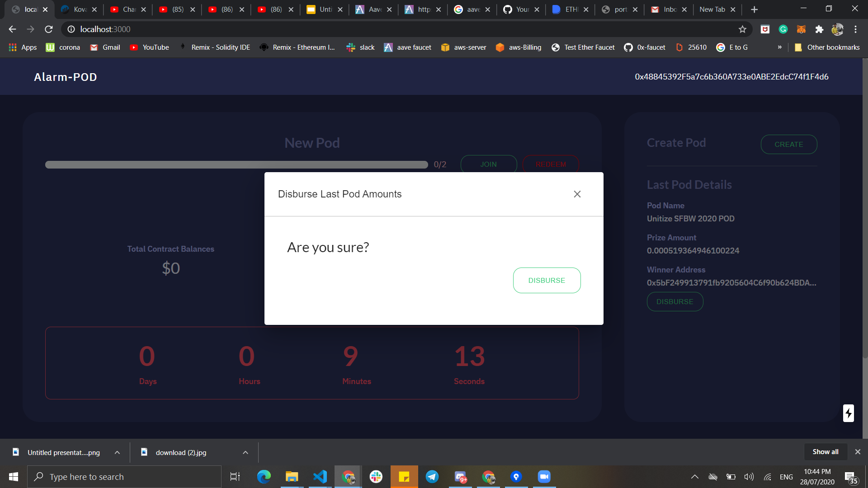Open the Chrome extensions puzzle icon
Image resolution: width=868 pixels, height=488 pixels.
[x=819, y=29]
